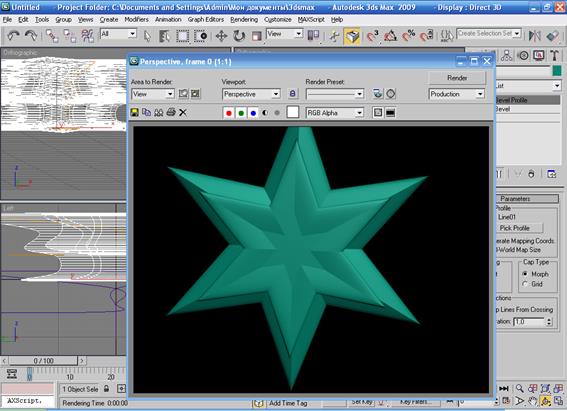The height and width of the screenshot is (411, 567).
Task: Click the white color swatch
Action: point(293,112)
